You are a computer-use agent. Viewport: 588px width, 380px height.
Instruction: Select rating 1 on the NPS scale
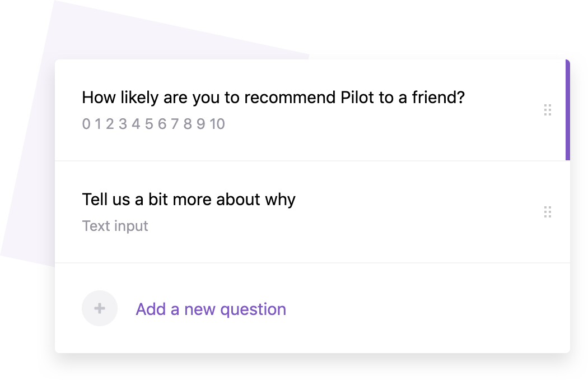[98, 124]
